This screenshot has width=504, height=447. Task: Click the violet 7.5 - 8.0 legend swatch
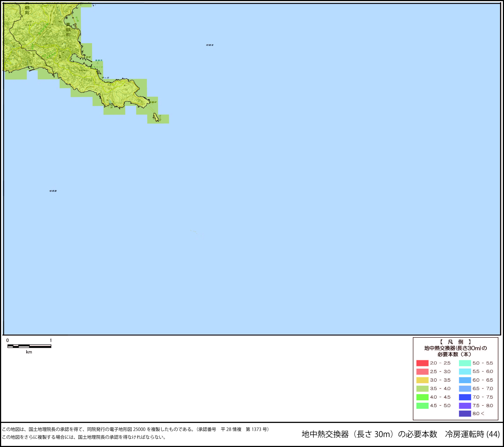465,406
